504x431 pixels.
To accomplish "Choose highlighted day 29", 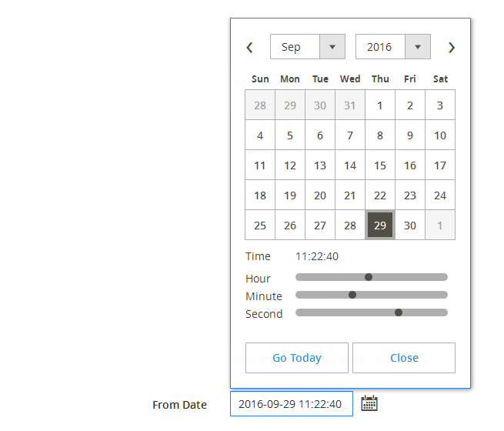I will [380, 226].
